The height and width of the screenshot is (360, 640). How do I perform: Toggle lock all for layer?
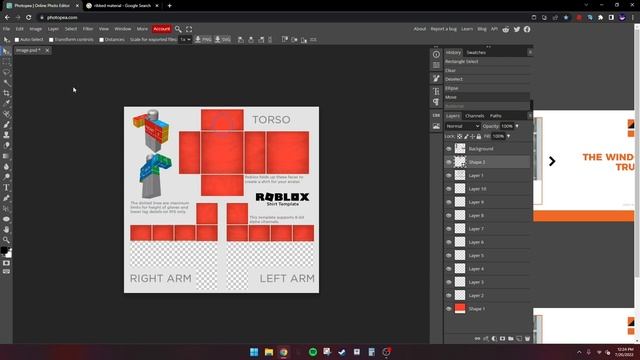tap(479, 136)
